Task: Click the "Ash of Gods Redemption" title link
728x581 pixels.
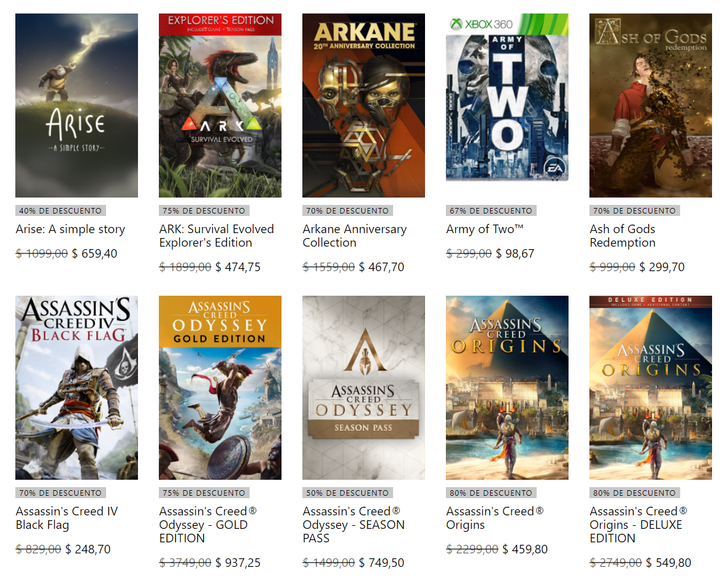Action: (x=623, y=236)
